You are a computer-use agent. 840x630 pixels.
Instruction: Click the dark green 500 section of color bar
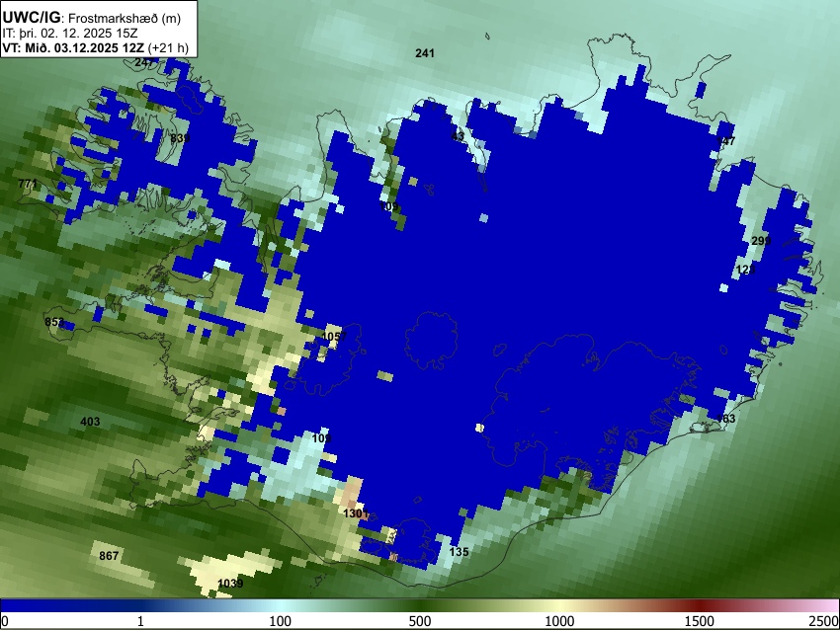tap(419, 606)
